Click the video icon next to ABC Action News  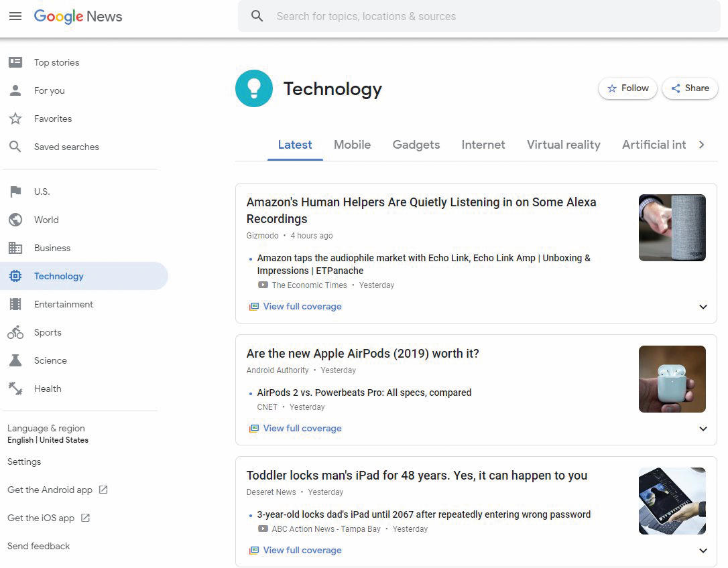(263, 528)
